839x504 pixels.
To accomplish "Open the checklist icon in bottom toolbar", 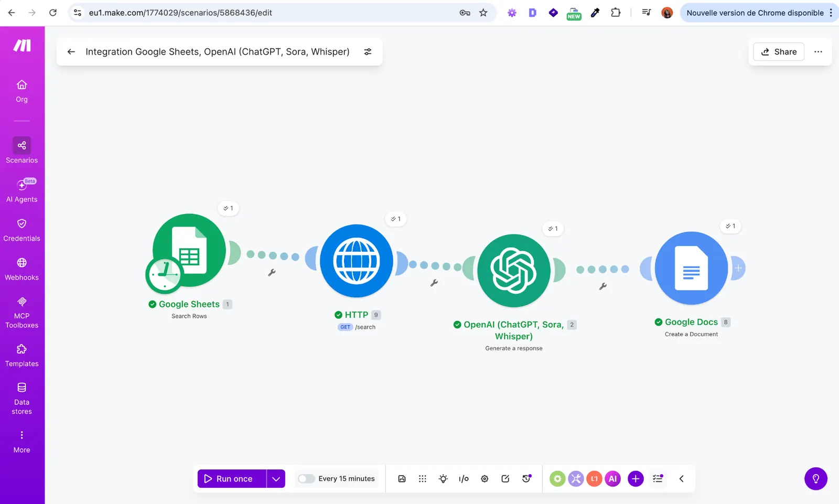I will click(x=658, y=478).
